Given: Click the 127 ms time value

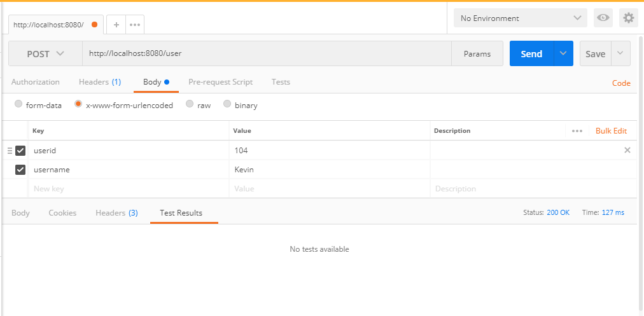Looking at the screenshot, I should coord(613,212).
